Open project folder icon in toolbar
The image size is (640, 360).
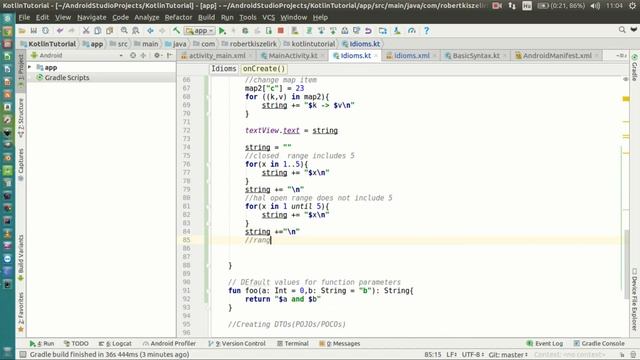tap(22, 31)
